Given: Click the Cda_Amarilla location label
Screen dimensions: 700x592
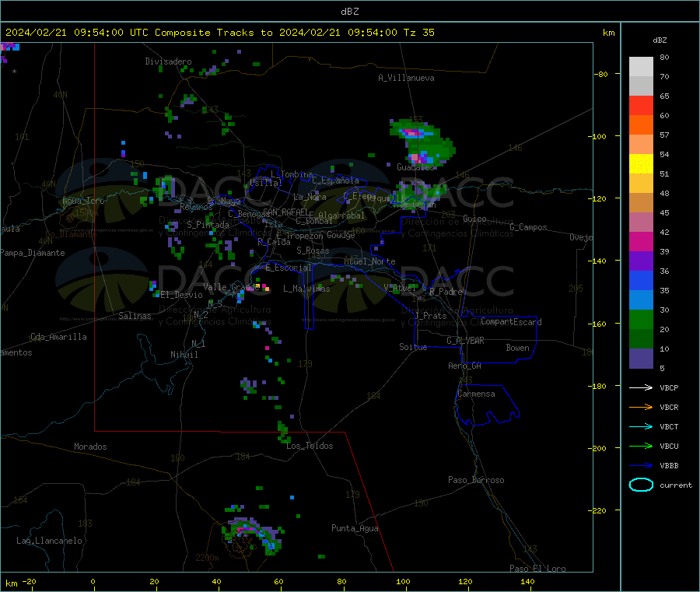Looking at the screenshot, I should tap(59, 337).
